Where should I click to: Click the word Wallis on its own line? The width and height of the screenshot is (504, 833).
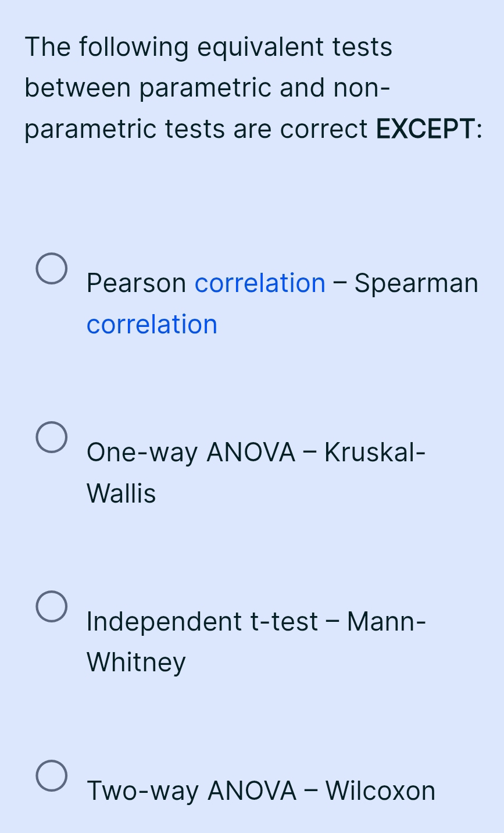(x=121, y=493)
